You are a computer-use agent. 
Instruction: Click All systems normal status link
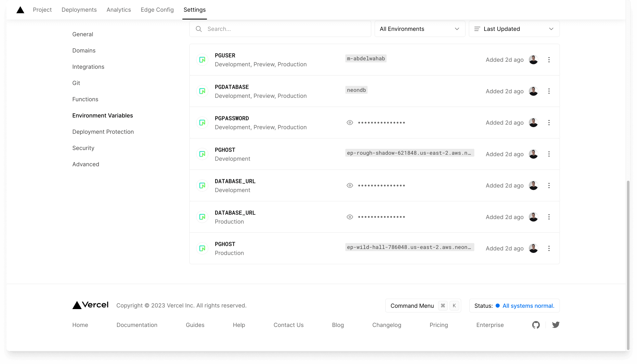[528, 305]
